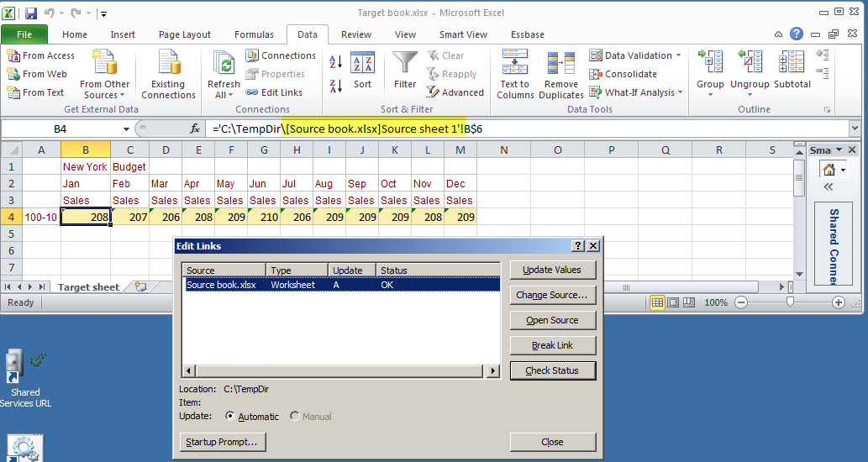
Task: Collapse Smart View panel with double chevron
Action: [829, 187]
